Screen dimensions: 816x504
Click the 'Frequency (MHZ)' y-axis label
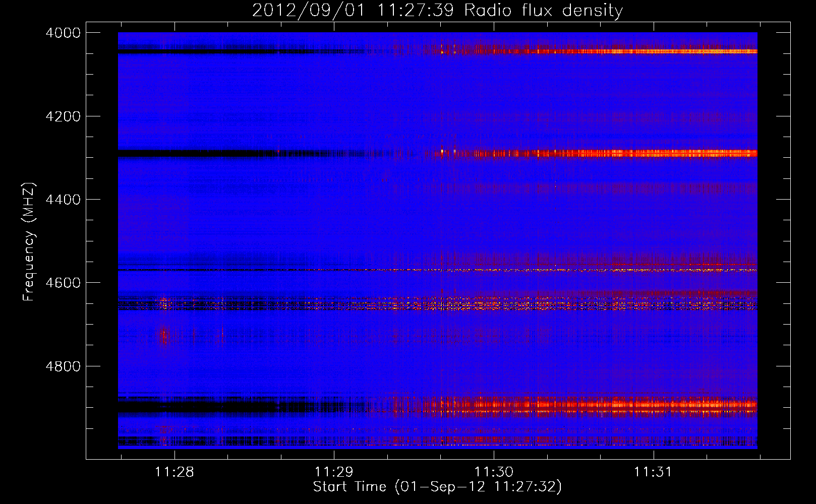coord(29,242)
